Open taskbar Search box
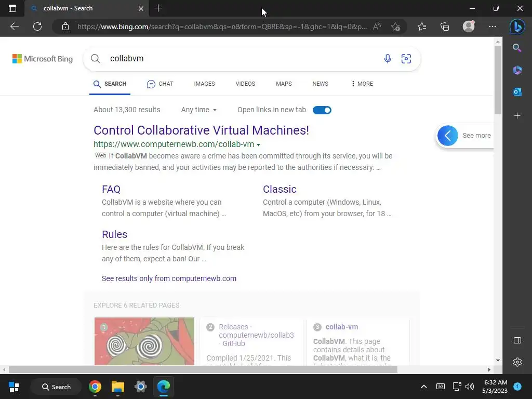 (56, 387)
